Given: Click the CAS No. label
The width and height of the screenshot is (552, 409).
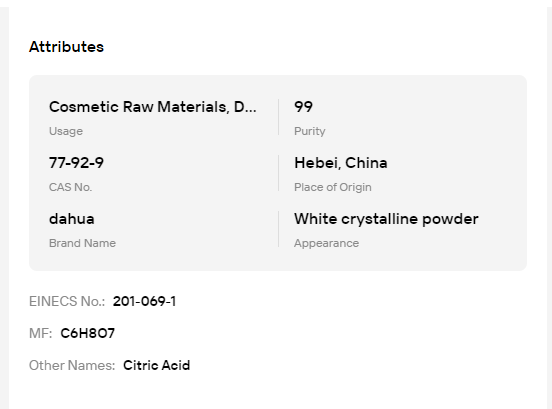Looking at the screenshot, I should click(70, 187).
